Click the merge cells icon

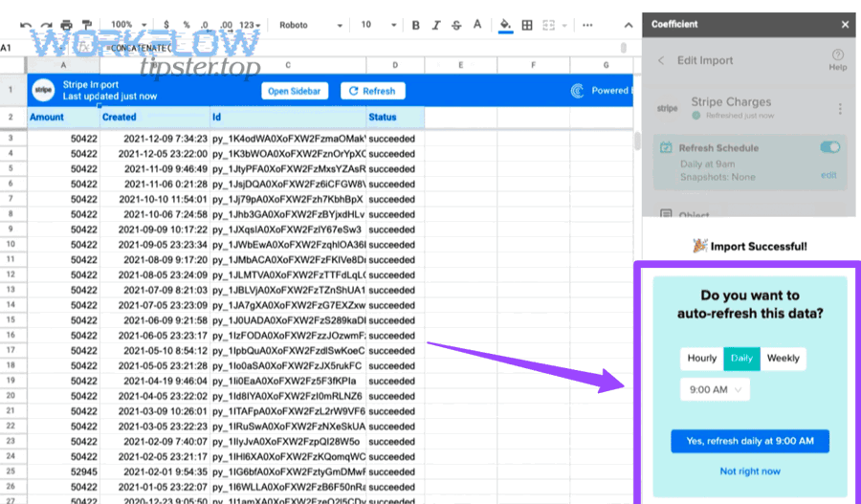click(548, 25)
